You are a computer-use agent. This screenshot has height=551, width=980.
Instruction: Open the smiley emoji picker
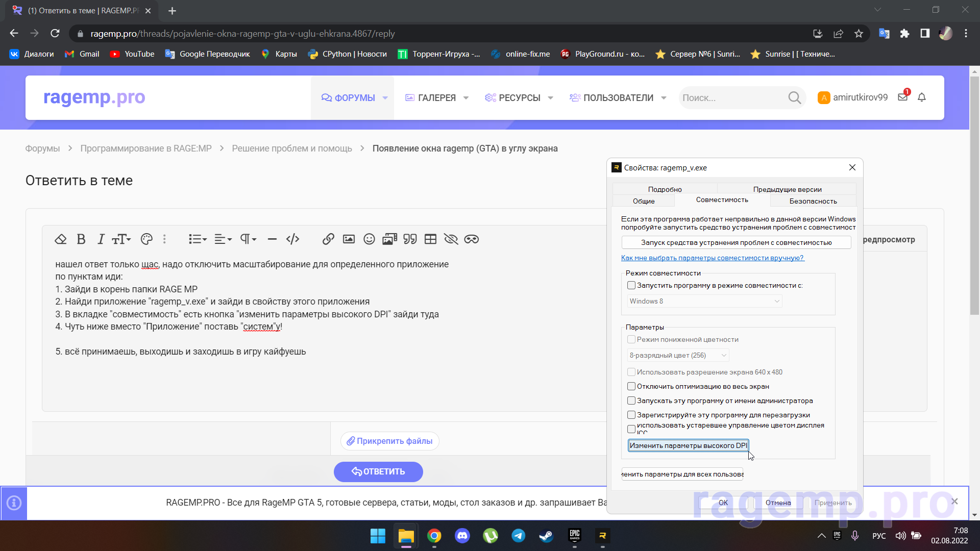click(369, 239)
